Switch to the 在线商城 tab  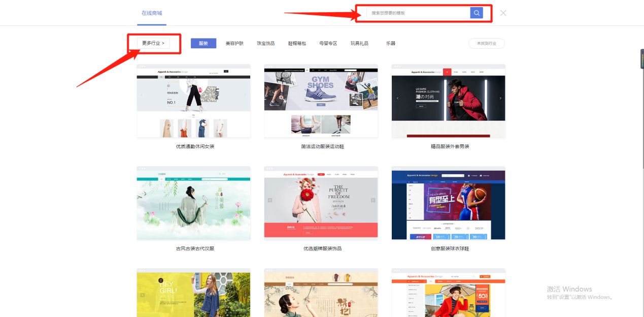tap(152, 13)
